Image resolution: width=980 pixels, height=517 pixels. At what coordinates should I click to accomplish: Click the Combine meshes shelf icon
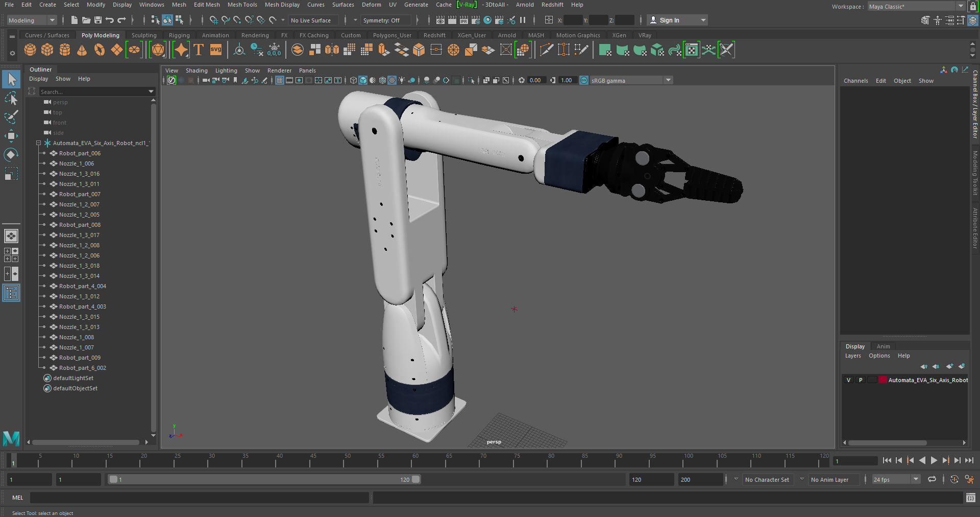[x=298, y=50]
